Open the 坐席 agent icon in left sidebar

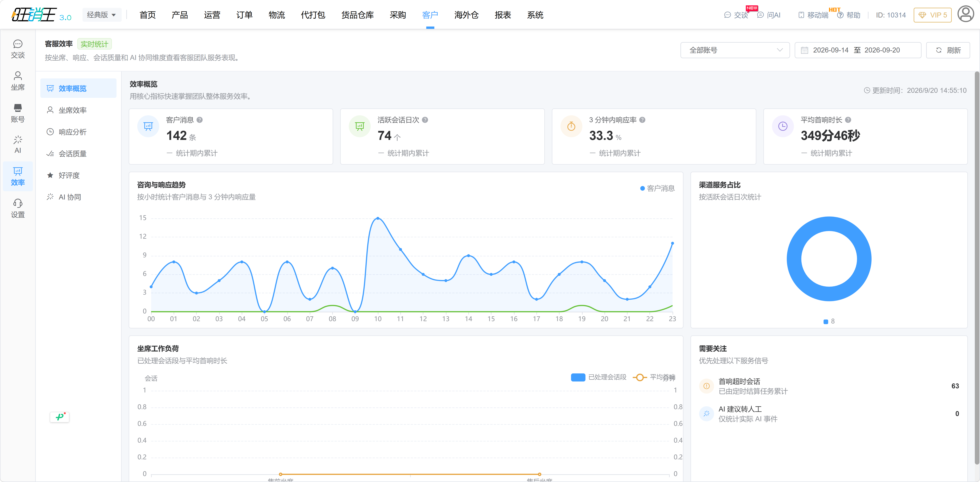coord(17,81)
